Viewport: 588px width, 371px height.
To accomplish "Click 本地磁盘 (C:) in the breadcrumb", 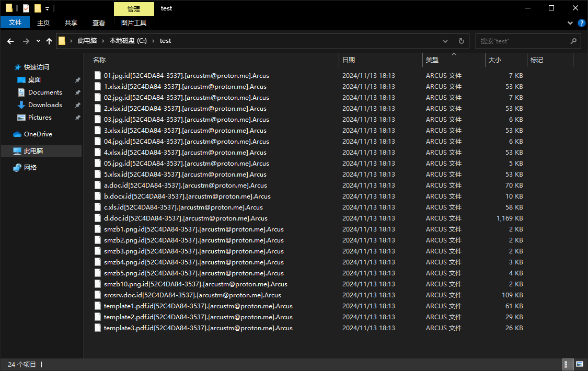I will (x=128, y=41).
